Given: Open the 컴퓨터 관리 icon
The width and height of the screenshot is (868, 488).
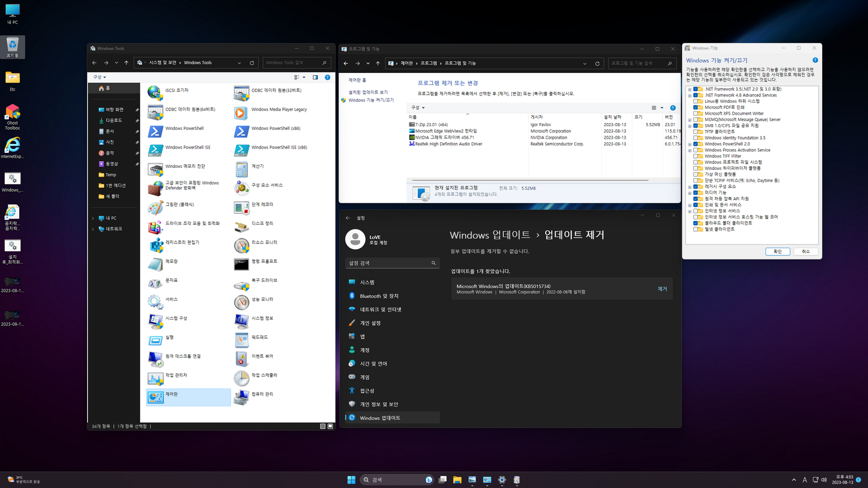Looking at the screenshot, I should [x=241, y=396].
